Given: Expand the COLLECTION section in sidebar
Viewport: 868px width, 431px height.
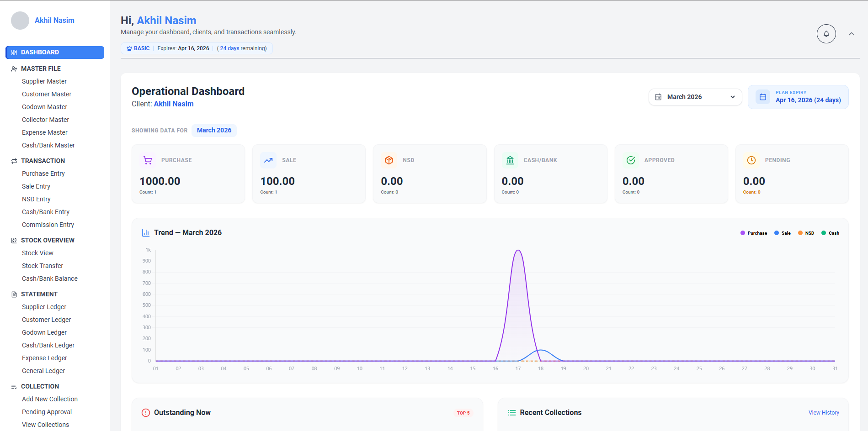Looking at the screenshot, I should 40,386.
